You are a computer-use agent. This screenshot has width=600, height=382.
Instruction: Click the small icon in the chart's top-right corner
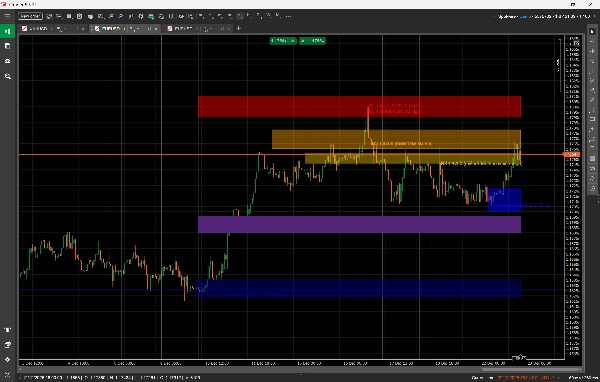[x=576, y=43]
